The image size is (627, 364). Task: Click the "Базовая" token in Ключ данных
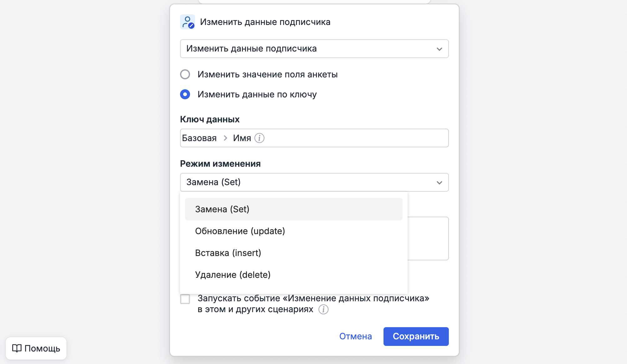[x=199, y=138]
